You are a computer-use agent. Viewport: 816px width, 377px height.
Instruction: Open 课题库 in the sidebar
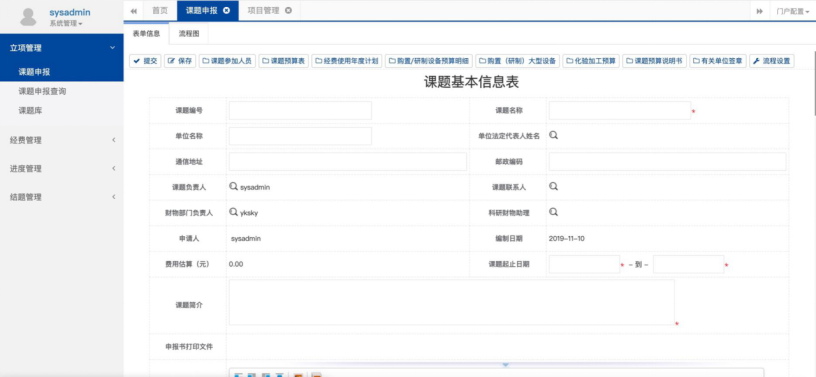point(30,110)
